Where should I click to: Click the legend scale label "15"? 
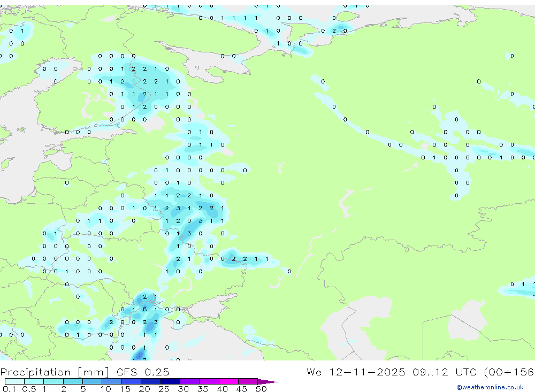pyautogui.click(x=125, y=389)
